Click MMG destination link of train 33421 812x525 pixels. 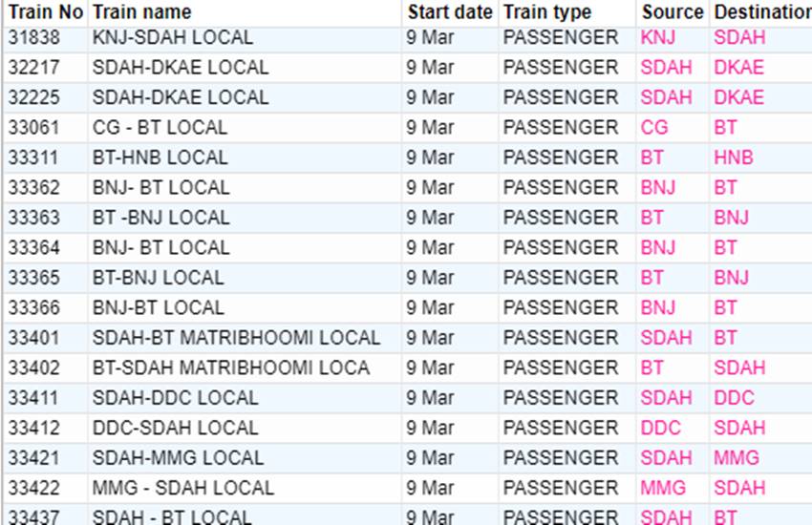737,458
